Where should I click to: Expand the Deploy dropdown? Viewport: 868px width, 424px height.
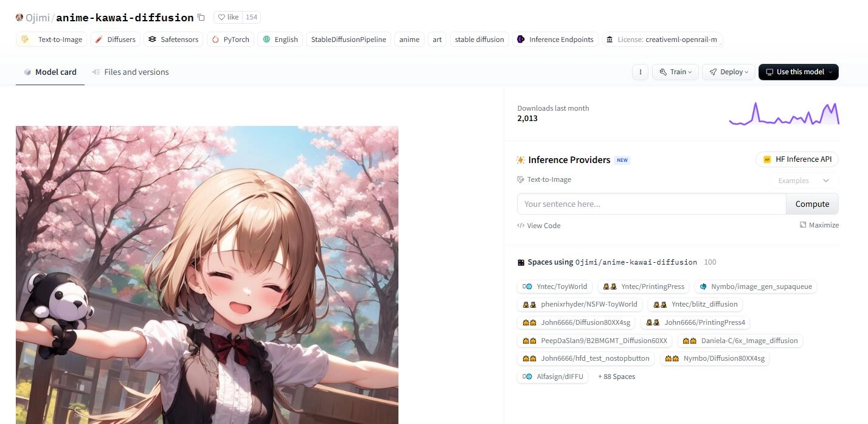pos(729,72)
